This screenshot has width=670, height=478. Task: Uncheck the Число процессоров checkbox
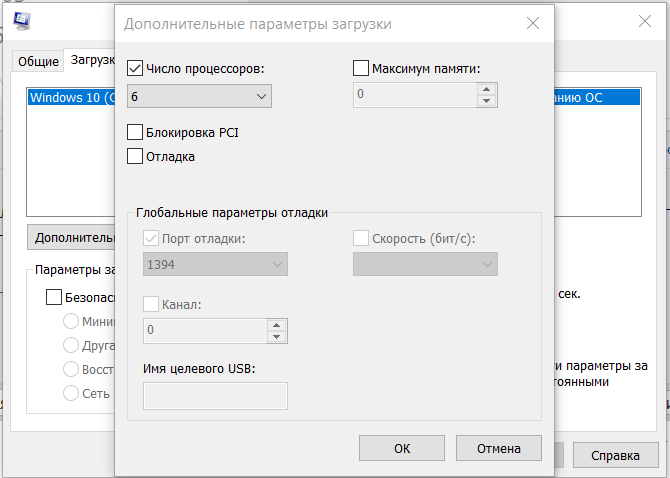click(x=136, y=69)
